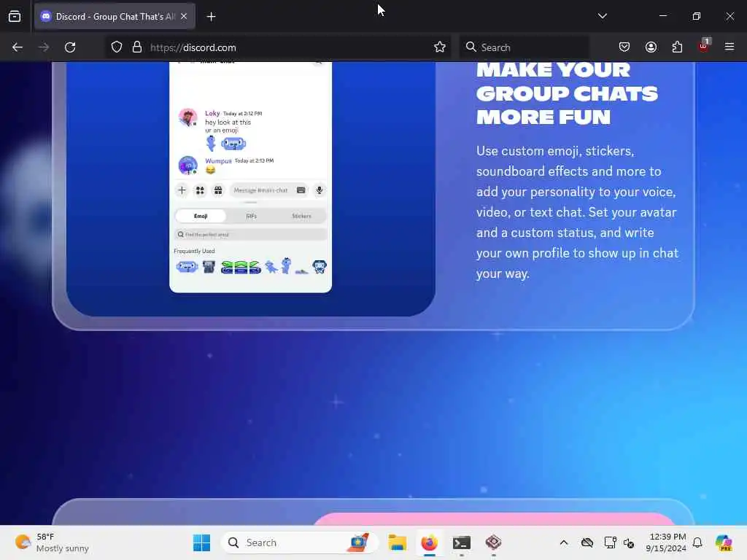
Task: Open a new browser tab
Action: 211,17
